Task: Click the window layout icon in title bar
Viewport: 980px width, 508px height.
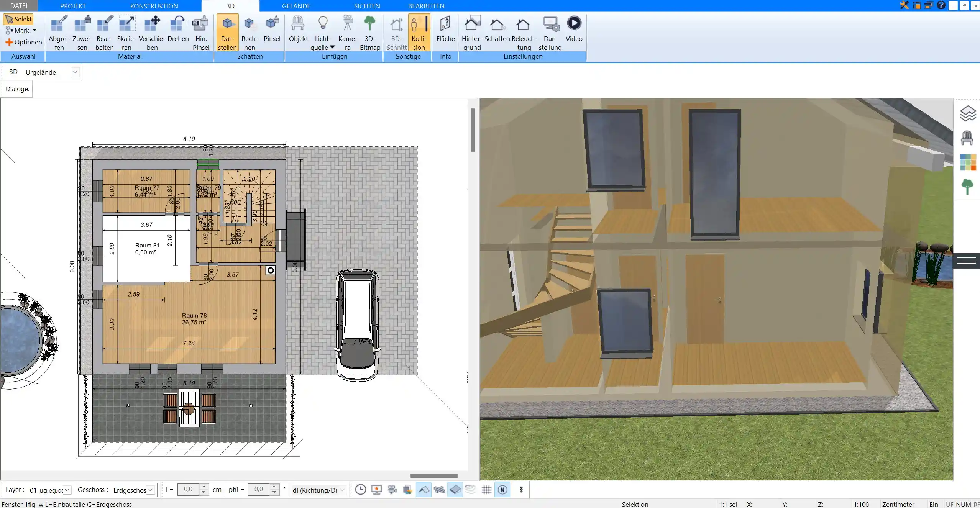Action: click(x=916, y=5)
